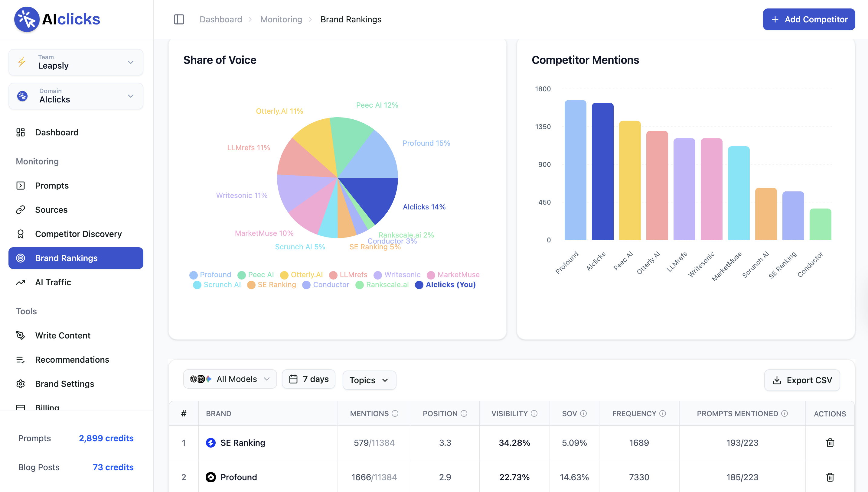The image size is (868, 492).
Task: Expand the Team Leapsly selector
Action: 76,62
